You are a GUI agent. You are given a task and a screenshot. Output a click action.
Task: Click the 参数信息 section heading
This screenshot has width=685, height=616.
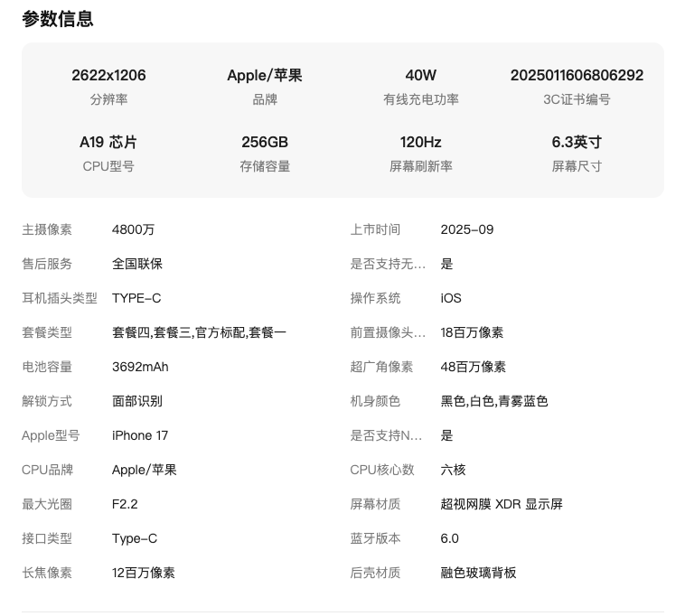pyautogui.click(x=58, y=19)
